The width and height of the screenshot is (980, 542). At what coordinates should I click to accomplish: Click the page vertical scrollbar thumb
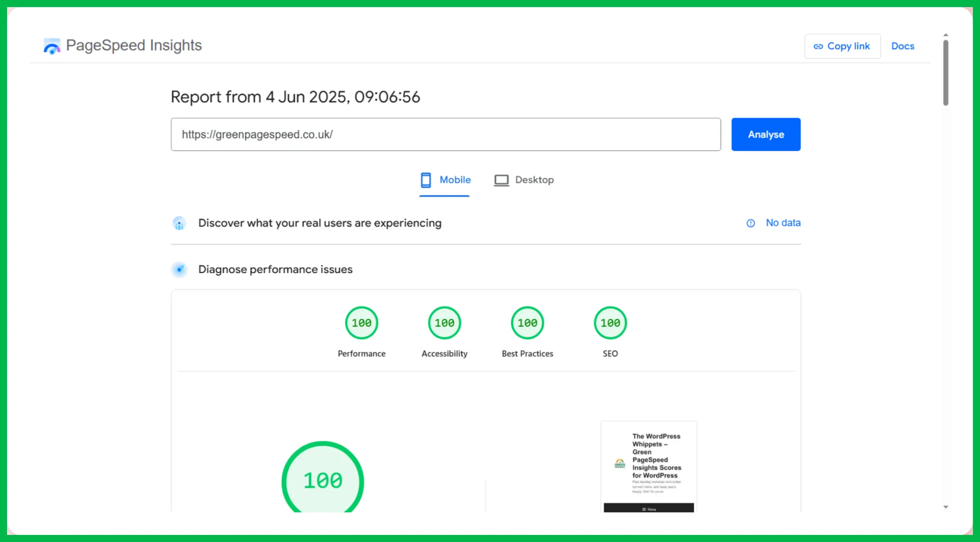946,73
